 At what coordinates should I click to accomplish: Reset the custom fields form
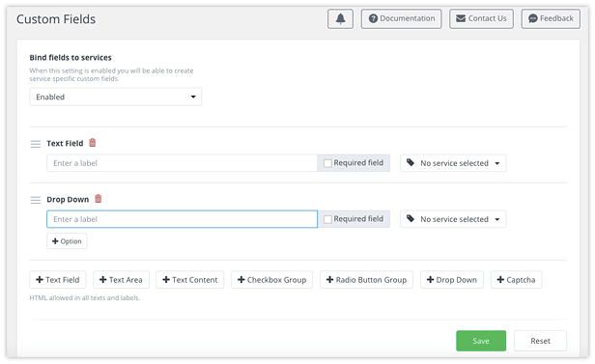coord(540,341)
